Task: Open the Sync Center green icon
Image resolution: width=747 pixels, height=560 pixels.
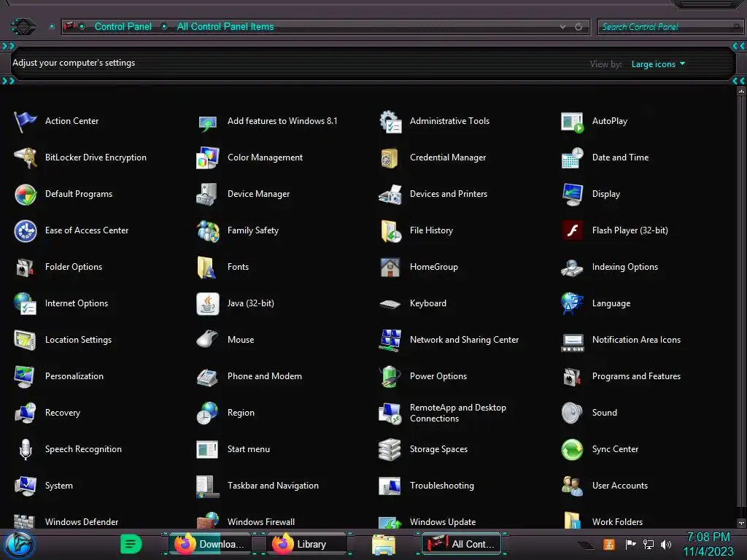Action: [x=572, y=449]
